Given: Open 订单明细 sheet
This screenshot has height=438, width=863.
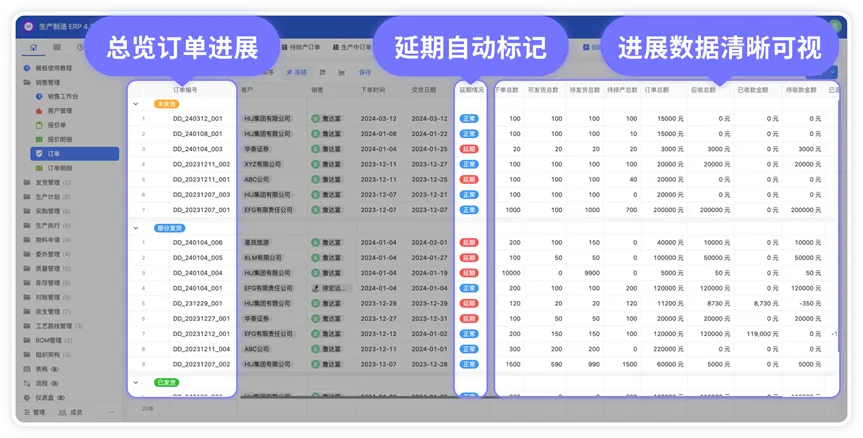Looking at the screenshot, I should [x=59, y=168].
